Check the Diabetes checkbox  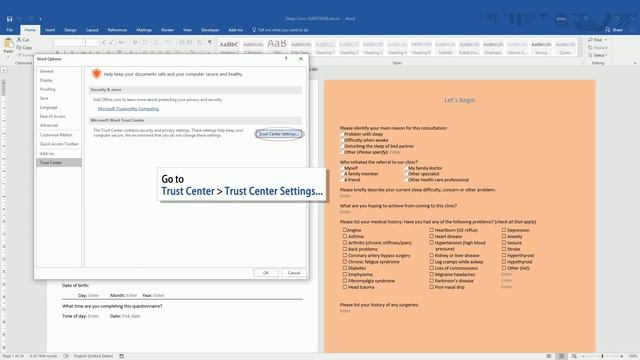pos(345,268)
